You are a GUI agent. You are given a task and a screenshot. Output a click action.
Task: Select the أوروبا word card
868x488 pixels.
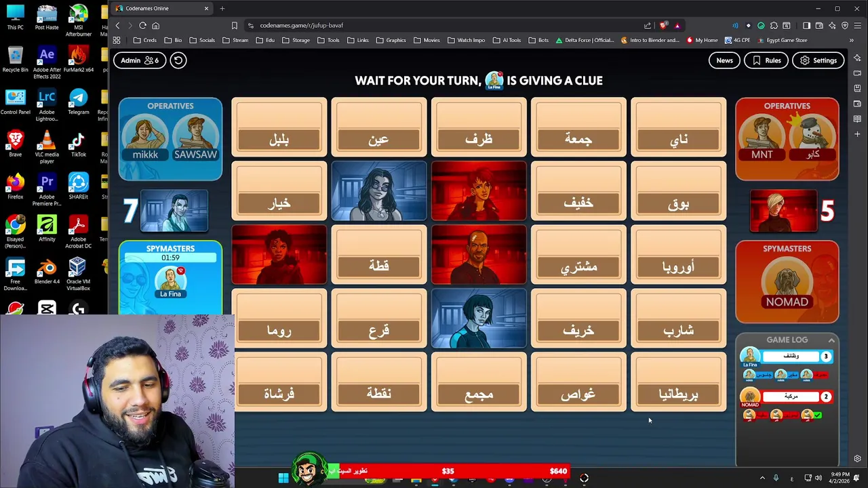point(678,255)
